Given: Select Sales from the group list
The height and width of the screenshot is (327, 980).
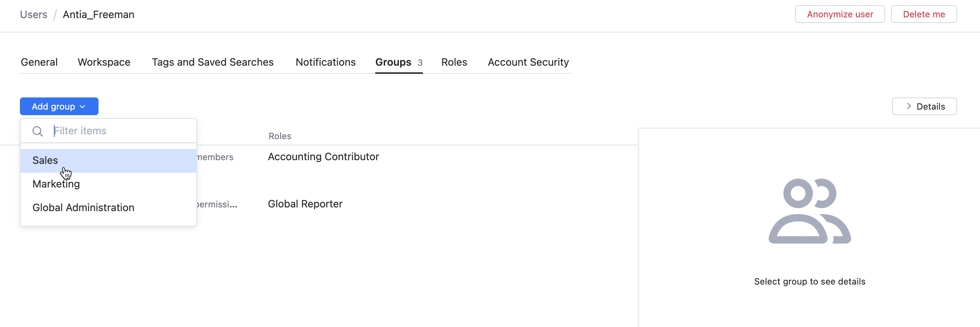Looking at the screenshot, I should [x=45, y=160].
